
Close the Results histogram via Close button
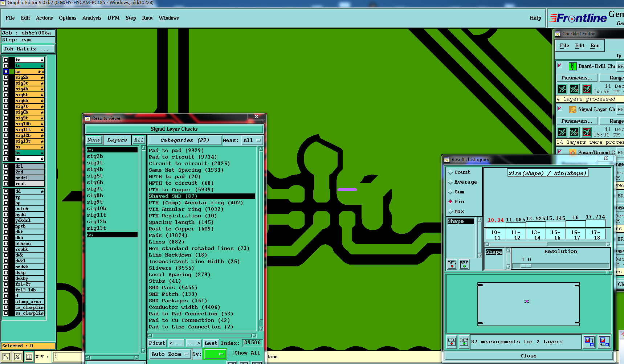point(529,356)
